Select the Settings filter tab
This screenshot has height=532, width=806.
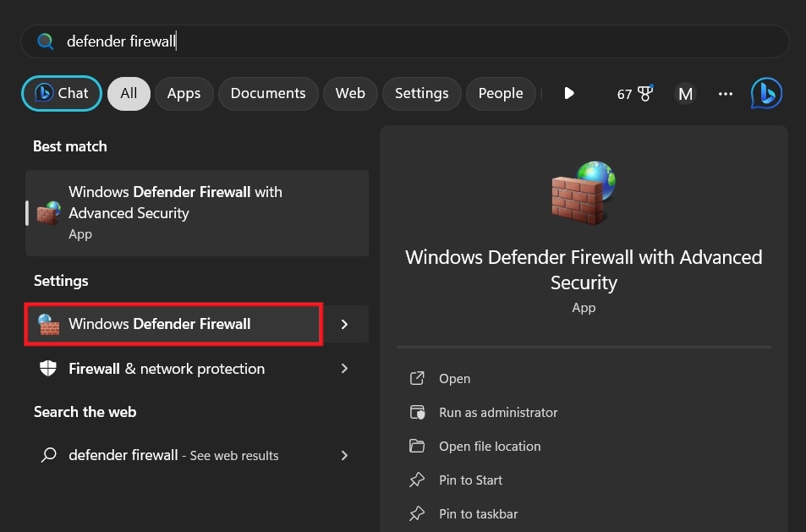(421, 93)
